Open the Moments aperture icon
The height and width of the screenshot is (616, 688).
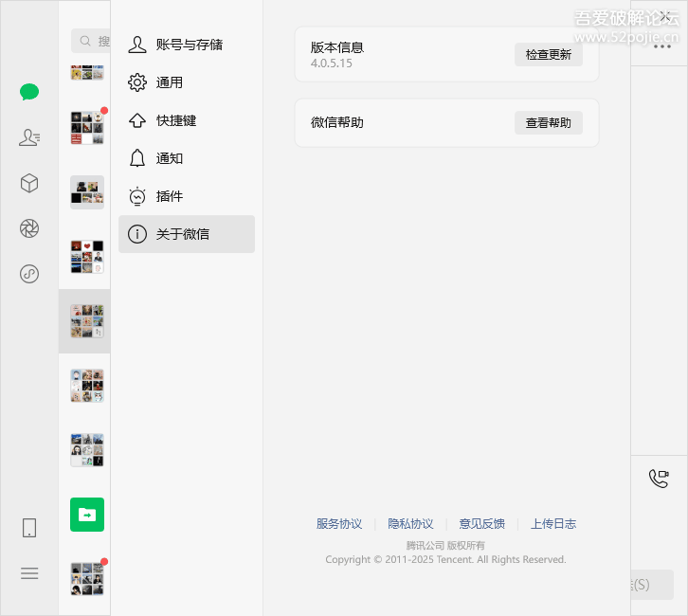(29, 228)
